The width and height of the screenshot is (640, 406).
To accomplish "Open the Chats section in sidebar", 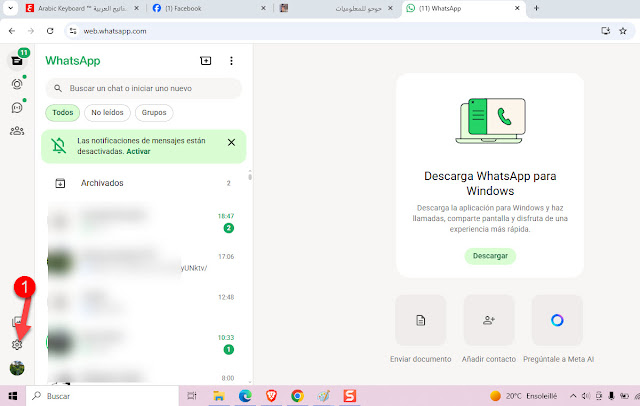I will 17,60.
